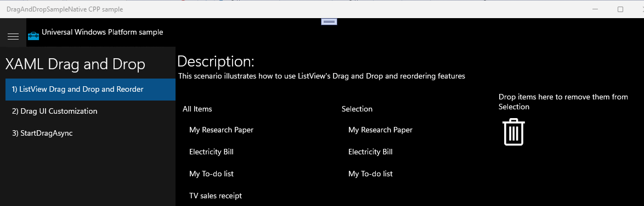Viewport: 644px width, 206px height.
Task: Click the trash can drop target
Action: 513,132
